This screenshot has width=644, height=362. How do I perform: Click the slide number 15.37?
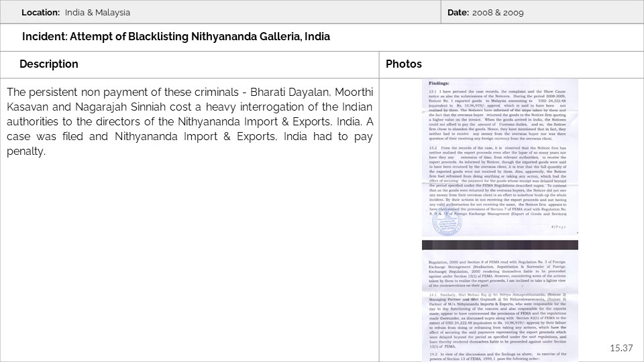pos(621,348)
